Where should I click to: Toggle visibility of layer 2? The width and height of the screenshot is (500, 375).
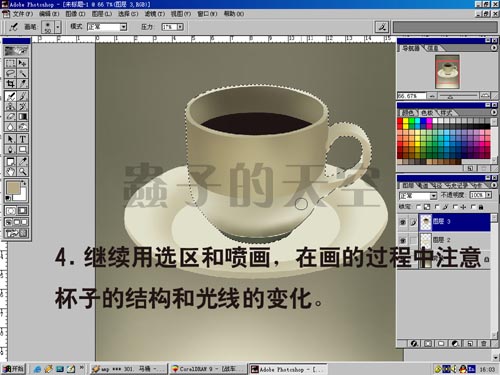point(403,240)
